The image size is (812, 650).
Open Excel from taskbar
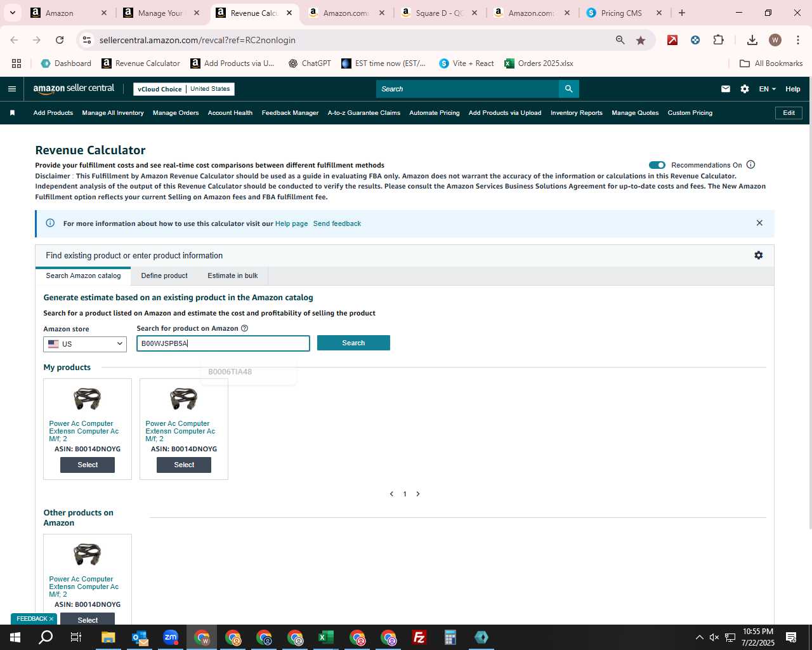(326, 637)
